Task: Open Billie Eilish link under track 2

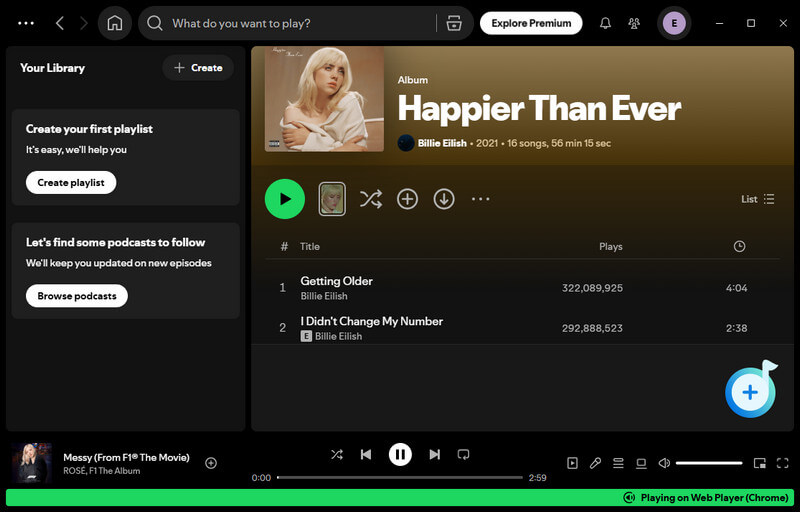Action: pos(338,336)
